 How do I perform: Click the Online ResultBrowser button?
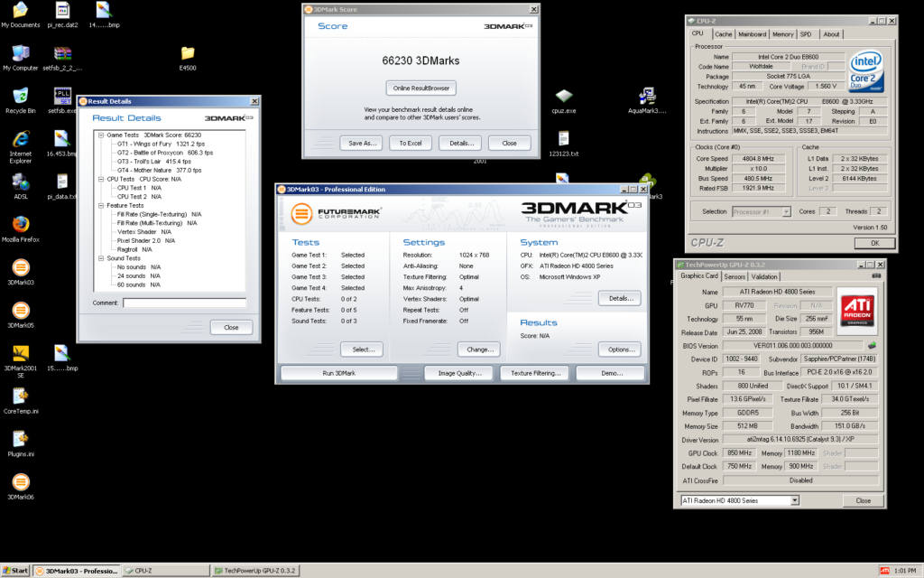[420, 88]
